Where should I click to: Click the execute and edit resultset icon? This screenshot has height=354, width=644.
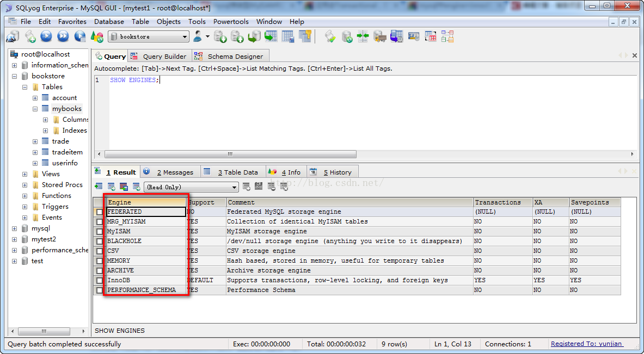79,36
